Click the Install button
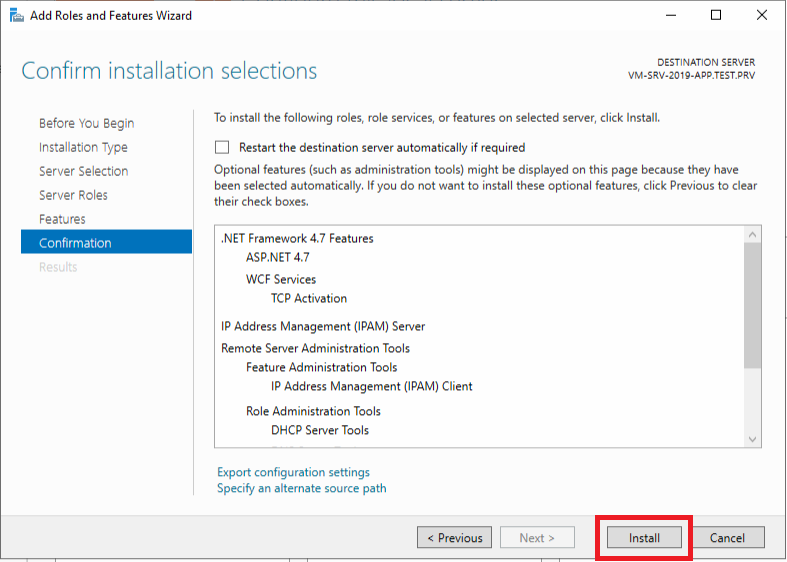The image size is (787, 562). 644,537
